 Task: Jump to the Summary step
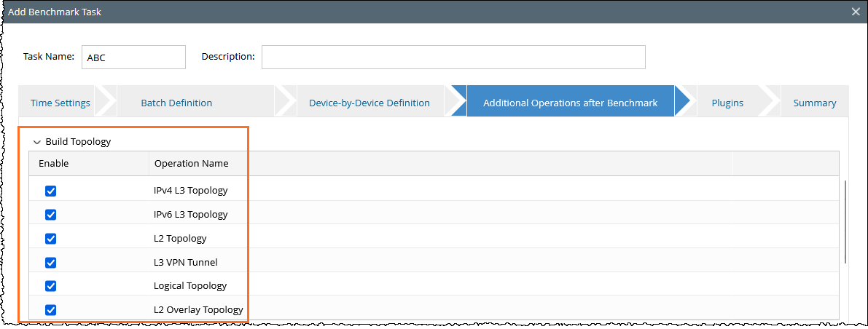[x=814, y=103]
